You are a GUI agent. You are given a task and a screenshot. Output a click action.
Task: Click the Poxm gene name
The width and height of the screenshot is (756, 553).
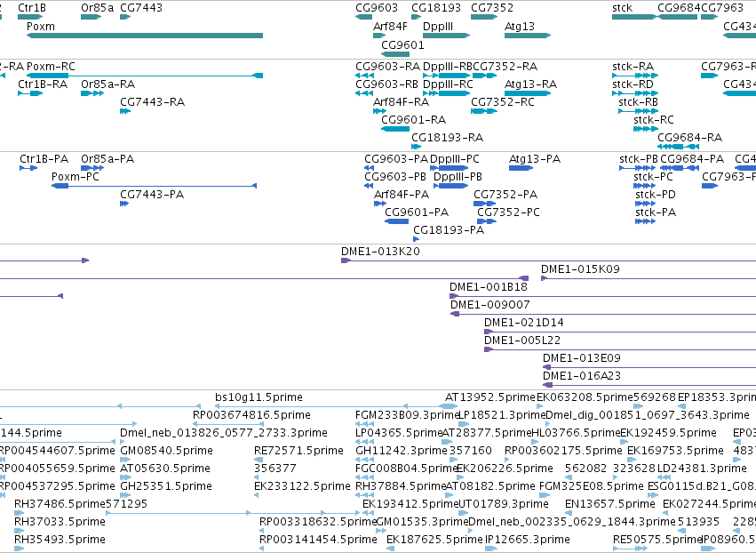pyautogui.click(x=41, y=27)
